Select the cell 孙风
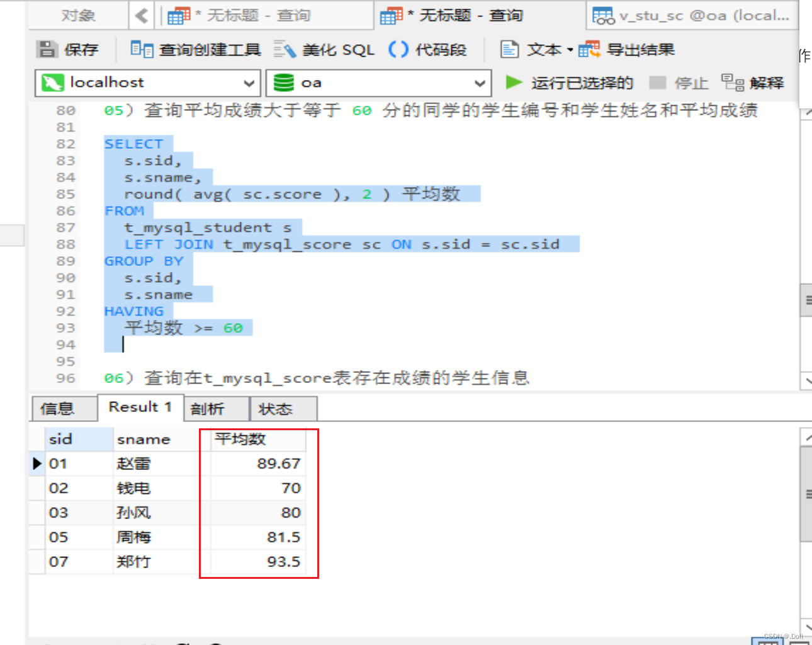Viewport: 812px width, 645px height. click(161, 513)
